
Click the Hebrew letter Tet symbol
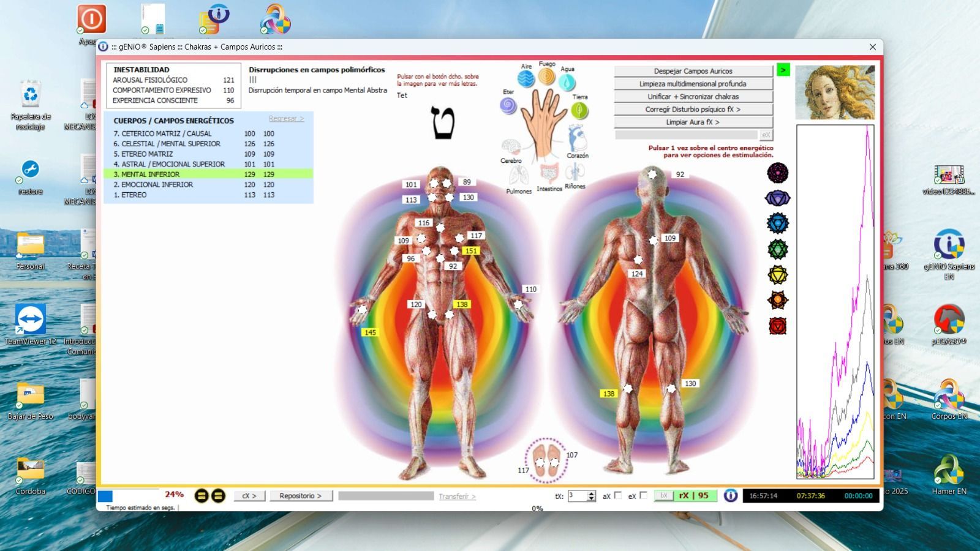pyautogui.click(x=443, y=123)
